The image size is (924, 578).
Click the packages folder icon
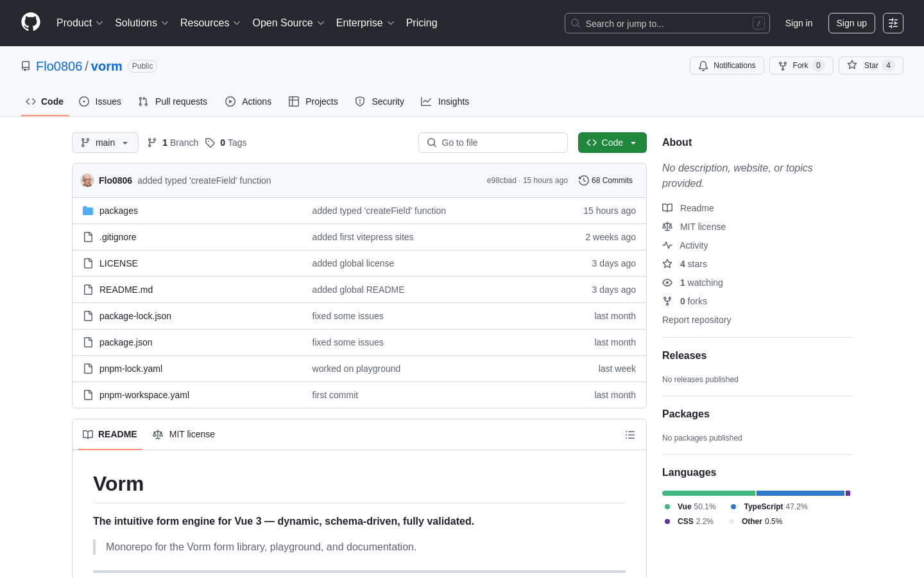click(88, 211)
